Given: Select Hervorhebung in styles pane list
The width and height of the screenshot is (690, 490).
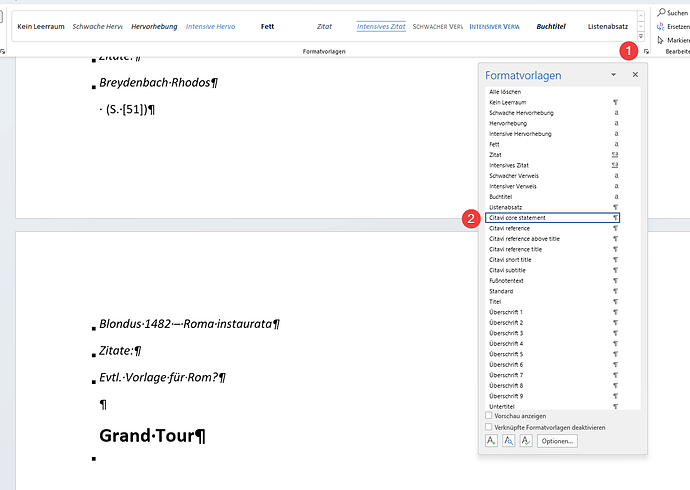Looking at the screenshot, I should tap(552, 123).
